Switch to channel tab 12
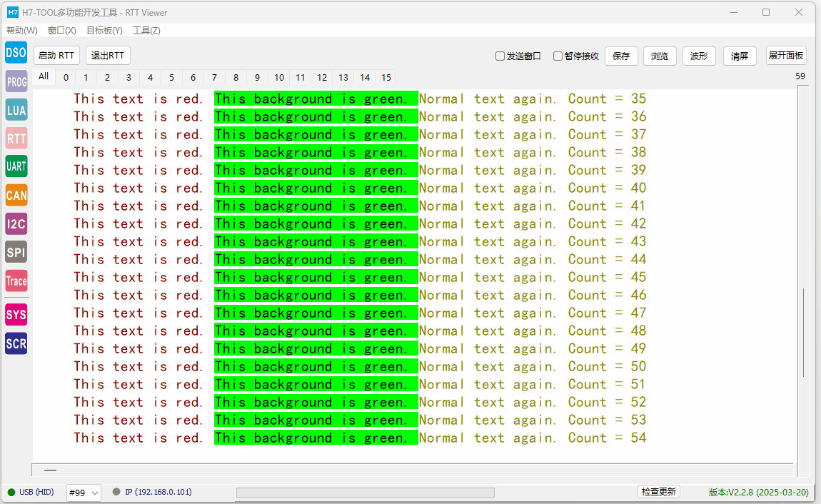 click(322, 78)
